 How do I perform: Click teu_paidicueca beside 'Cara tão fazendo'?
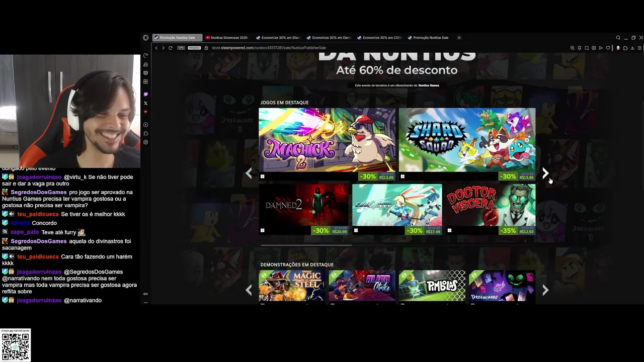click(x=38, y=256)
